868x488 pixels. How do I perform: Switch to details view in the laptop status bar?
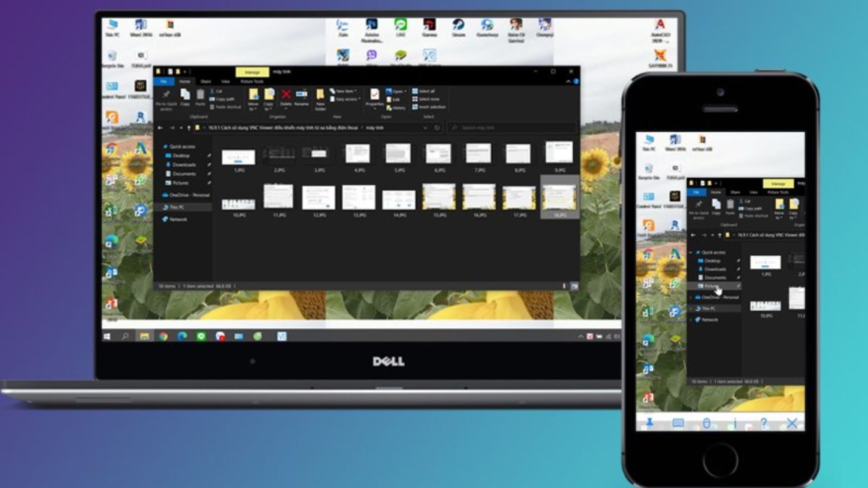click(x=563, y=286)
